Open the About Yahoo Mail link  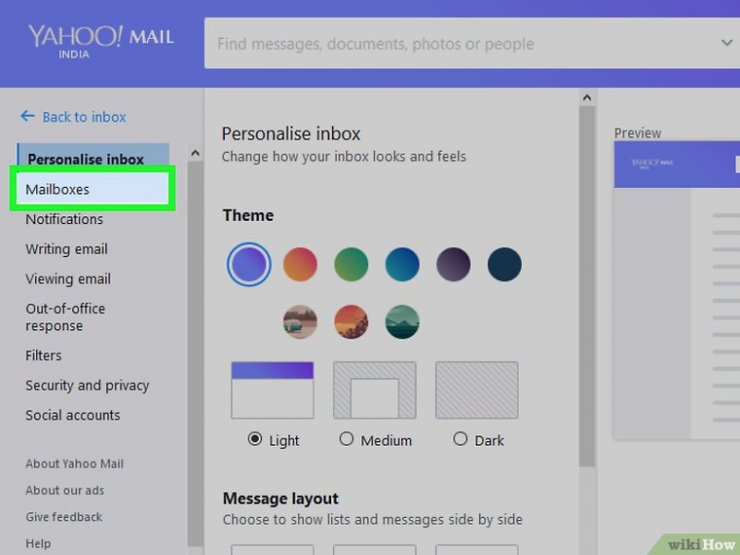click(x=75, y=464)
